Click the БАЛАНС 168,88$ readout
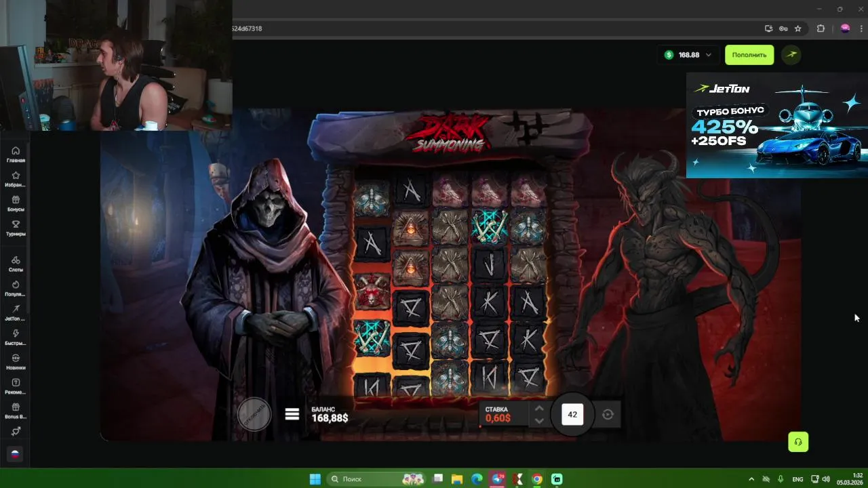868x488 pixels. (x=330, y=415)
